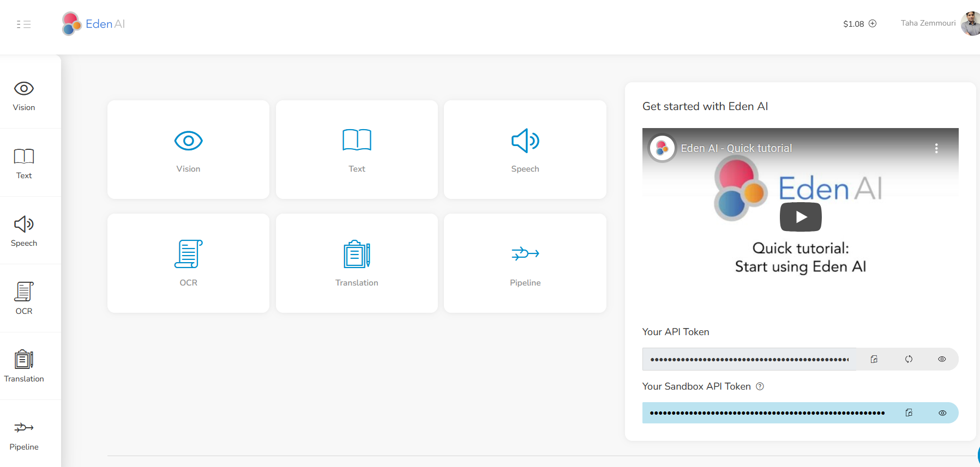The height and width of the screenshot is (467, 980).
Task: Click the Taha Zemmouri user name
Action: coord(928,23)
